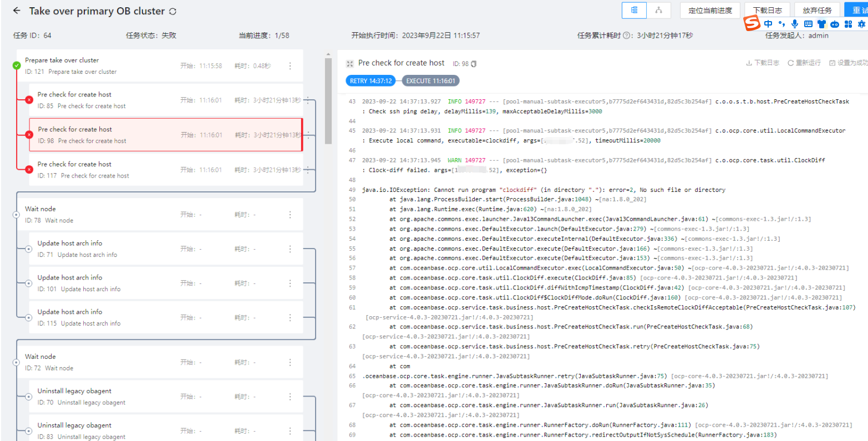Image resolution: width=868 pixels, height=441 pixels.
Task: Switch to the list layout view
Action: pos(634,10)
